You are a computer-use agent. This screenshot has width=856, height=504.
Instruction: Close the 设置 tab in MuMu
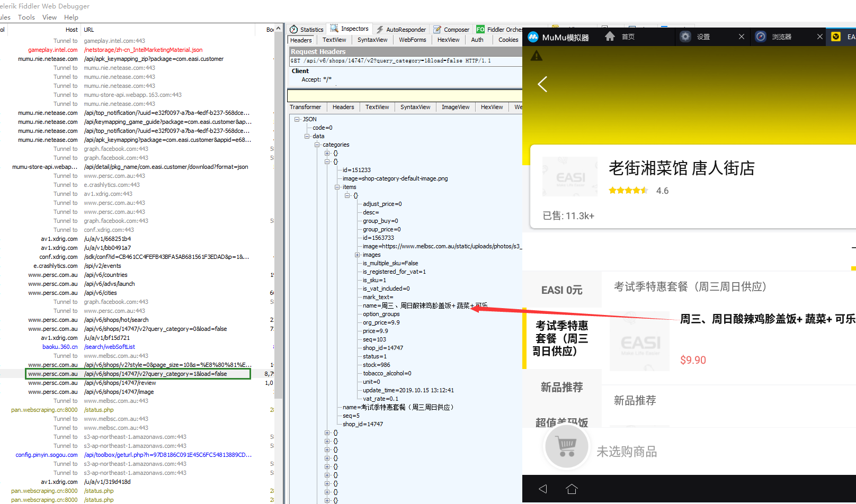click(742, 37)
